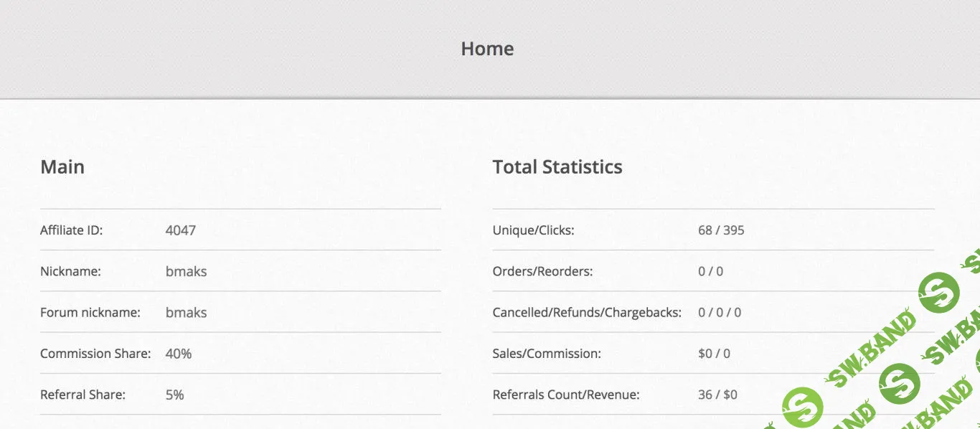This screenshot has height=429, width=980.
Task: Click the Affiliate ID label
Action: tap(72, 230)
